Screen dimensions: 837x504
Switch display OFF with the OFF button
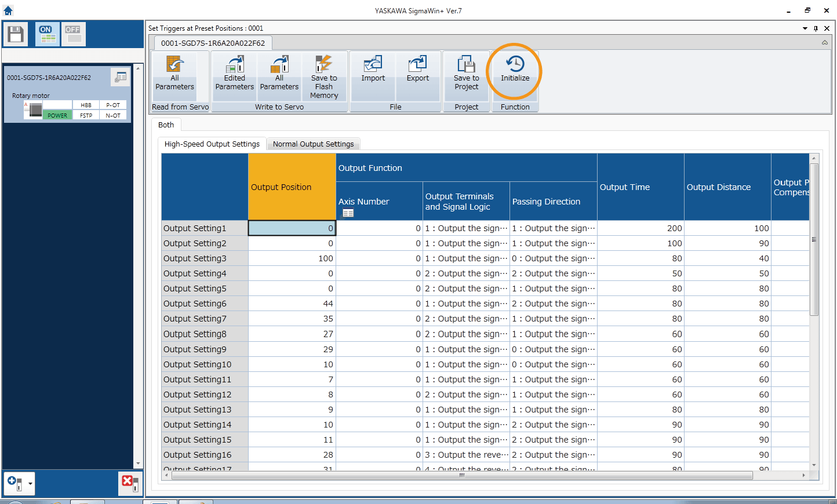73,34
